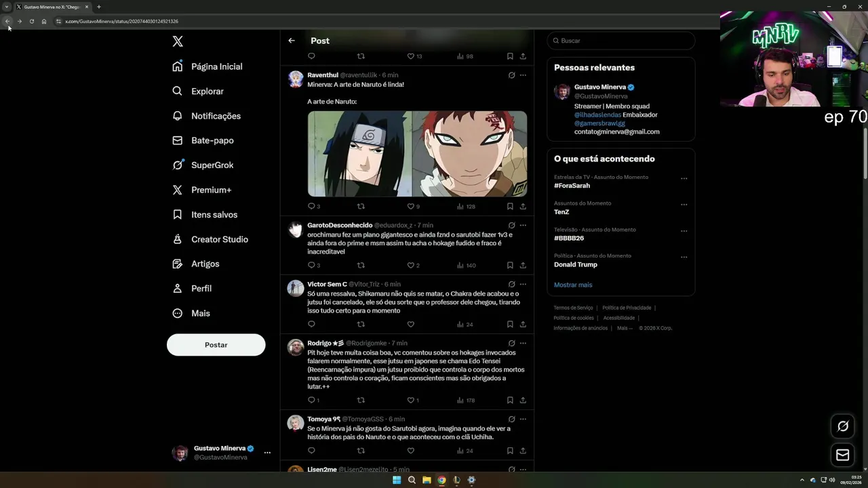Image resolution: width=868 pixels, height=488 pixels.
Task: Open floating messages envelope button
Action: (843, 455)
